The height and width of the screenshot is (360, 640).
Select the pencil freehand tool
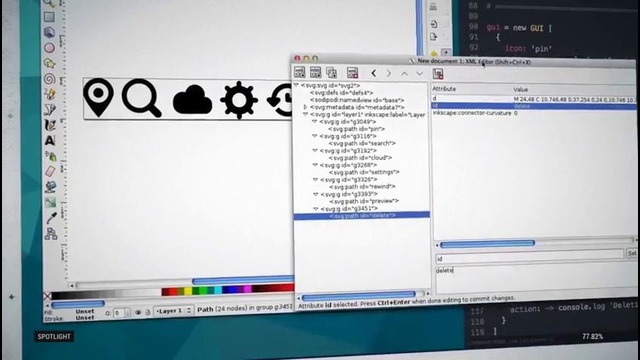tap(50, 94)
